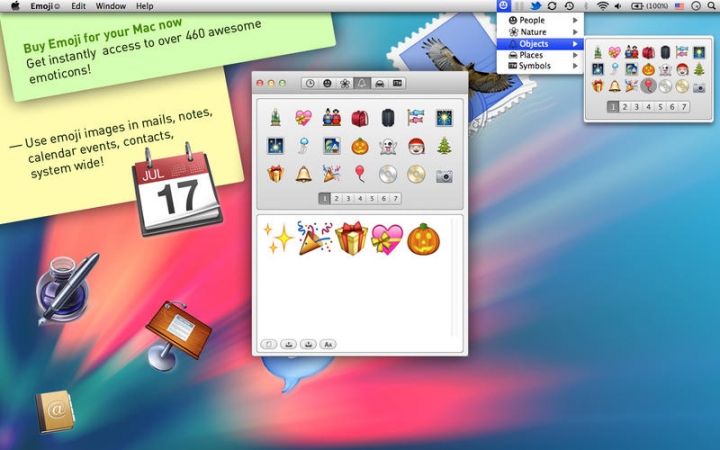Click the sync arrows menu bar icon
720x450 pixels.
click(552, 6)
